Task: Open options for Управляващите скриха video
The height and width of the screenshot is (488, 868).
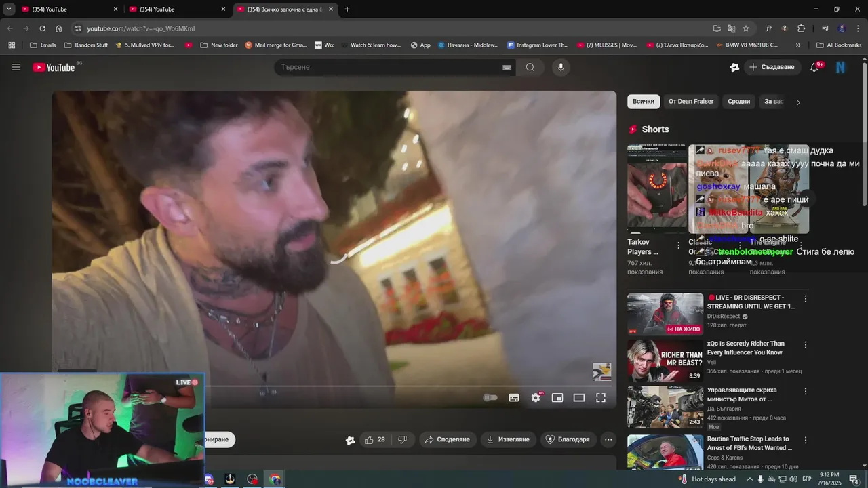Action: [x=806, y=391]
